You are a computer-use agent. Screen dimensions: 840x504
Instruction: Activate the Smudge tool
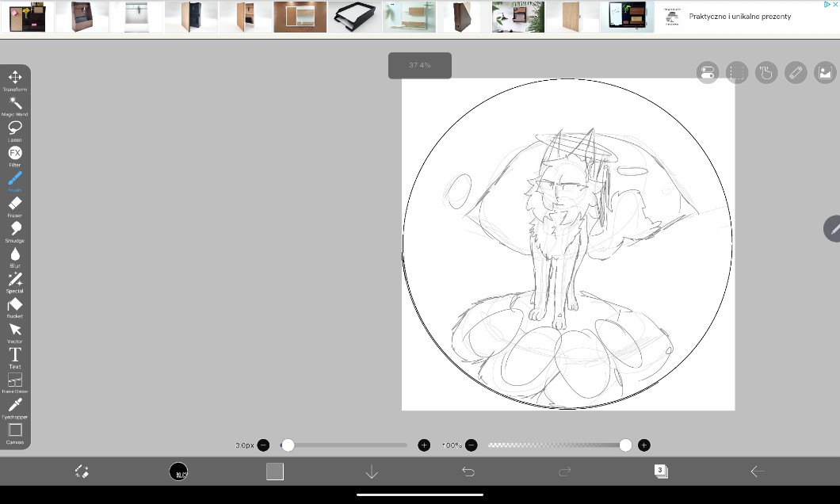point(15,230)
